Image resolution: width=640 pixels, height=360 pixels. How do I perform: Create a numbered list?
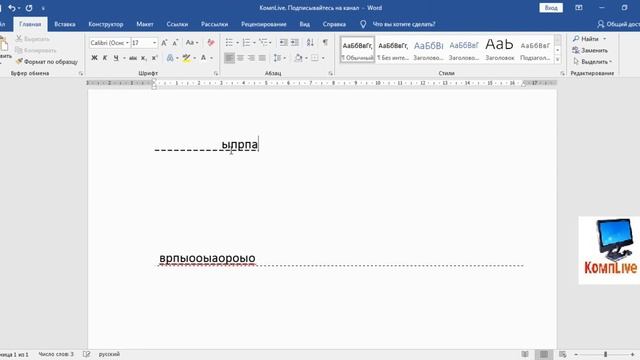click(246, 42)
